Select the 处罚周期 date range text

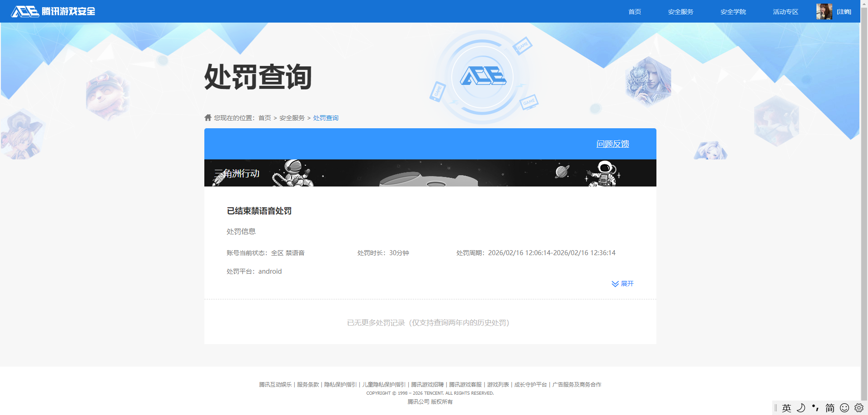(x=536, y=253)
